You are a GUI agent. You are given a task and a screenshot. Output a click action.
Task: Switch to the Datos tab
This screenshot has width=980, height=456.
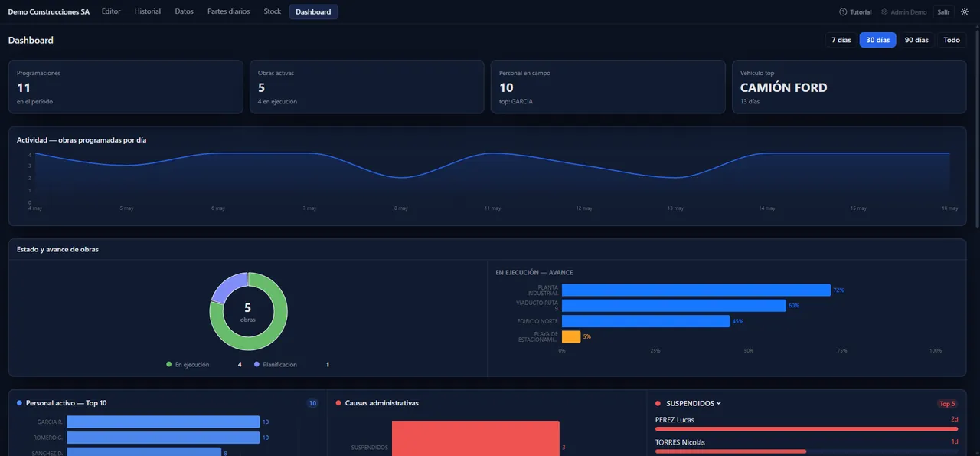[184, 11]
